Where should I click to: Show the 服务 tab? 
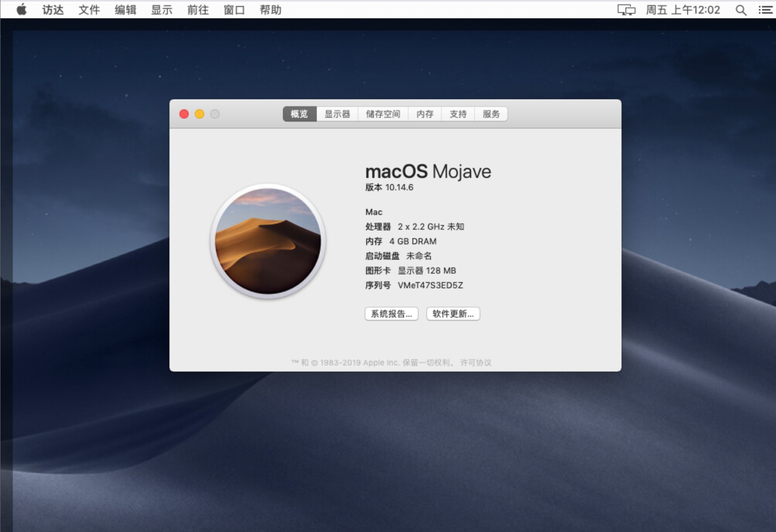[491, 114]
